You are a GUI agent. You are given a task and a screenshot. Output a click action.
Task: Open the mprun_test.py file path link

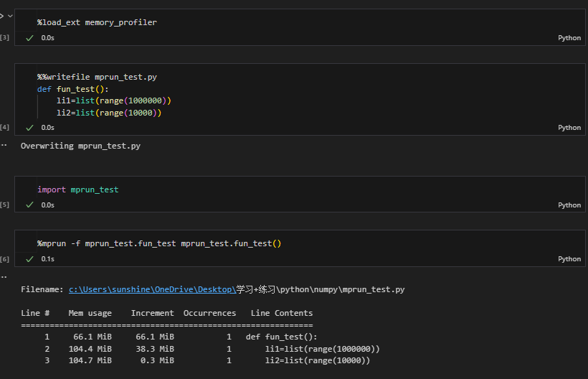click(x=152, y=289)
